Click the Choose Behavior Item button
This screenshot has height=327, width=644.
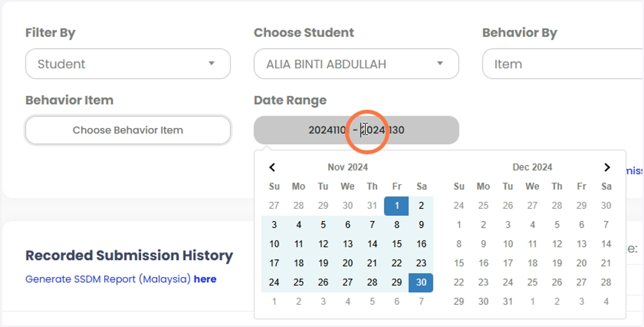(128, 130)
